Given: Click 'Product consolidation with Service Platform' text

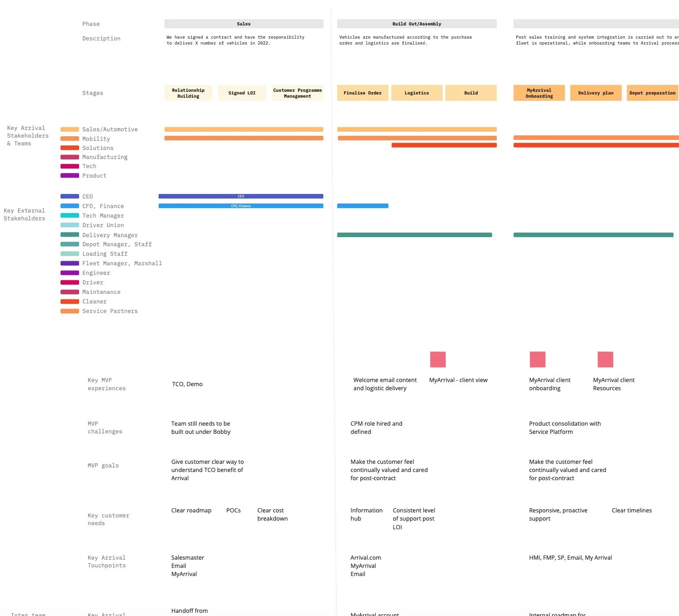Looking at the screenshot, I should tap(565, 428).
